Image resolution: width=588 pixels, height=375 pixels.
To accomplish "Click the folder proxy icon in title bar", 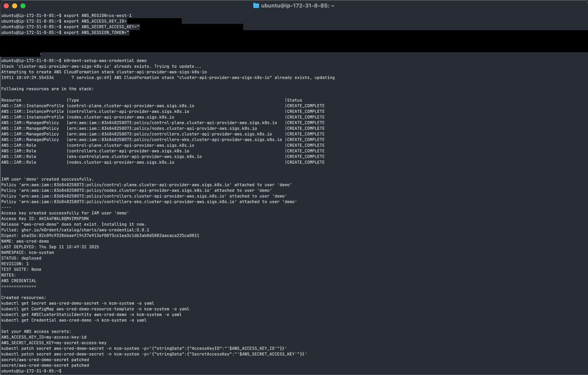I will pos(256,5).
